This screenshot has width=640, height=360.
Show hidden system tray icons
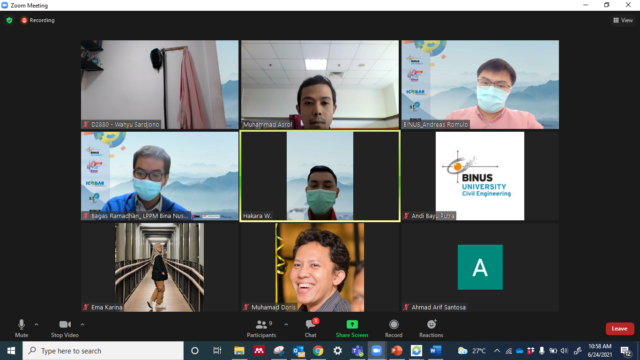coord(497,351)
